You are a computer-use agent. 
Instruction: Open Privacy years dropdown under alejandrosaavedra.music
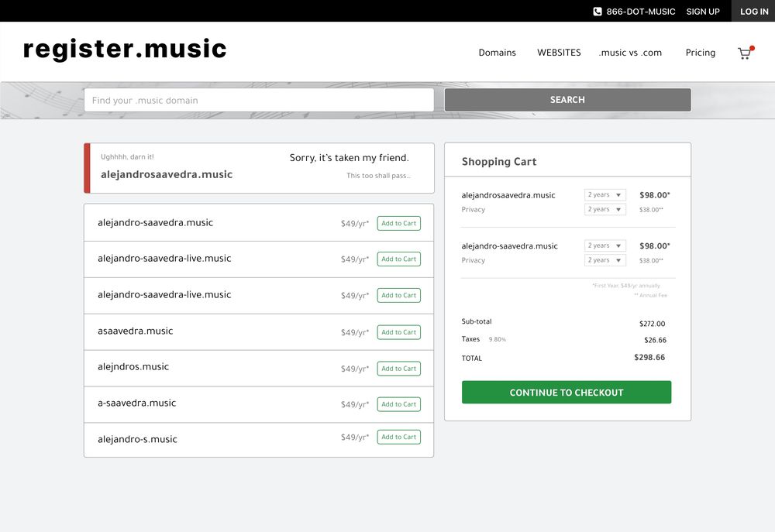605,209
